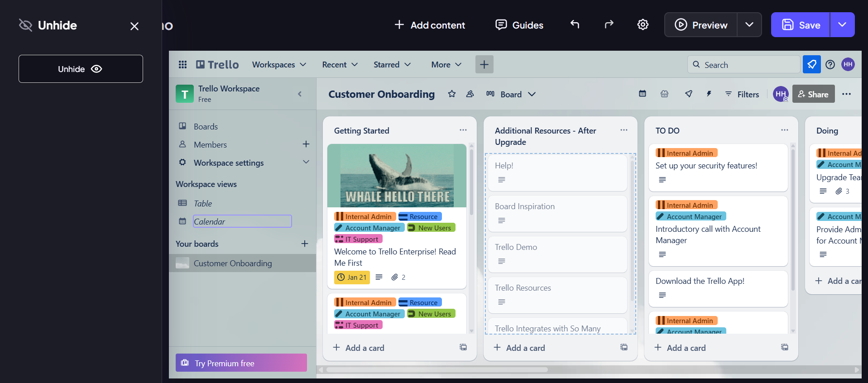This screenshot has height=383, width=868.
Task: Open the More menu
Action: point(446,65)
